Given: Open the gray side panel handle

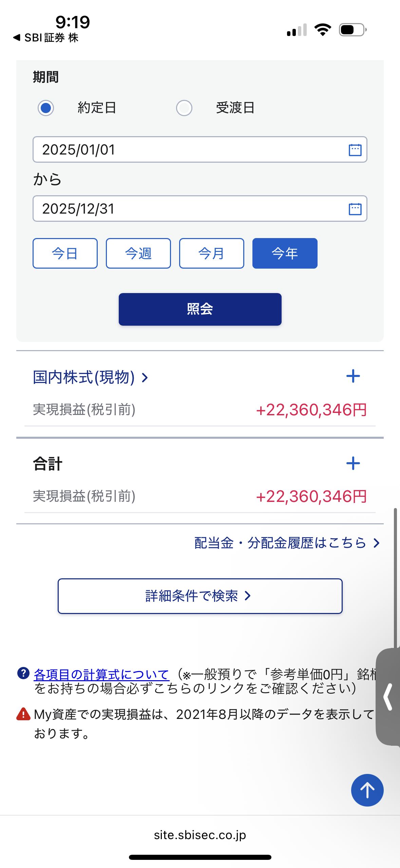Looking at the screenshot, I should tap(388, 697).
